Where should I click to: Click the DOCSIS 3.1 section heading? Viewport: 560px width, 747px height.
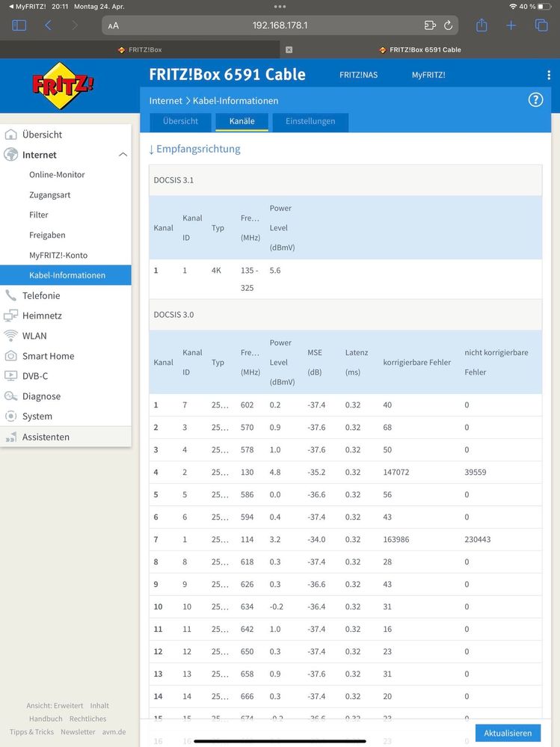click(173, 180)
